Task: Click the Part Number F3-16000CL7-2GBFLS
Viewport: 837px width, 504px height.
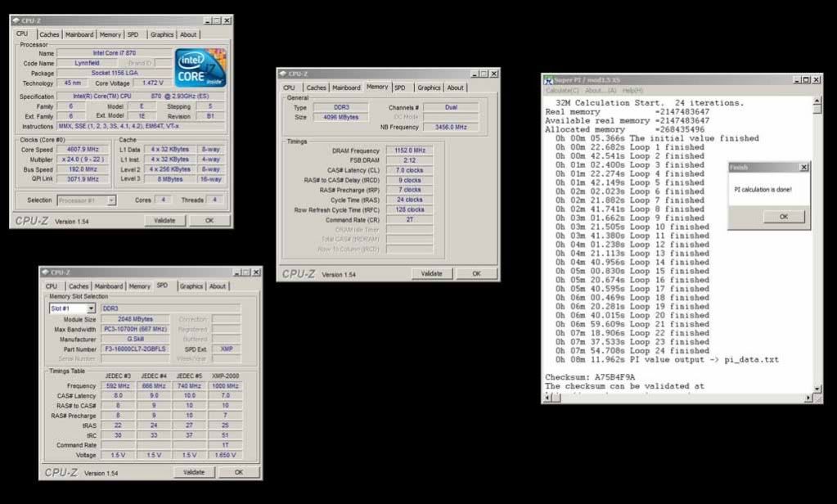Action: click(x=135, y=349)
